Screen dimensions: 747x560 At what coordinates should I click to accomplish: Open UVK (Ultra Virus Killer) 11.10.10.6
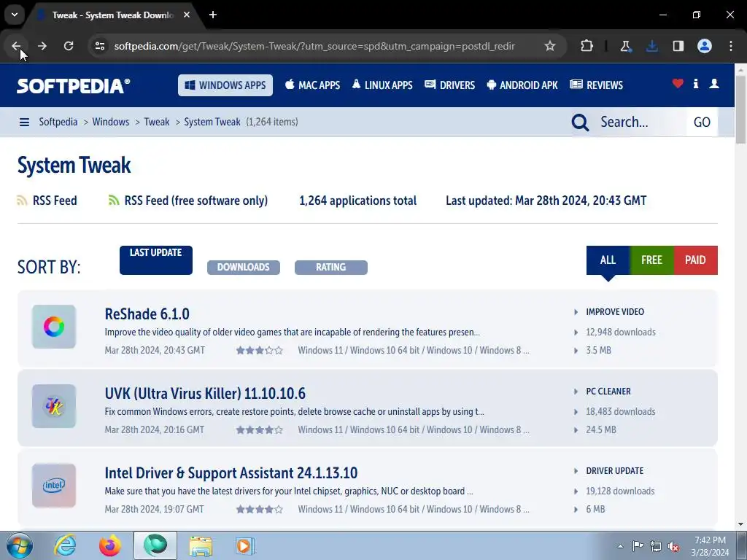pos(205,394)
